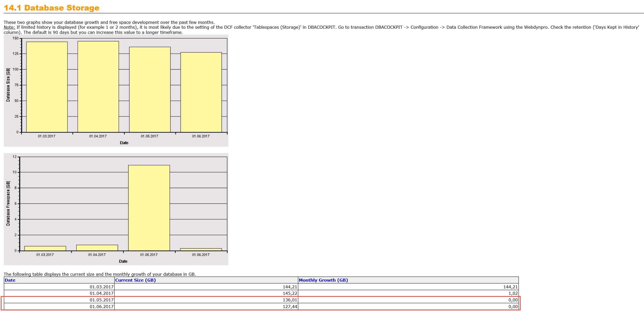Click the 'The following table displays' description sentence
This screenshot has width=644, height=314.
100,274
